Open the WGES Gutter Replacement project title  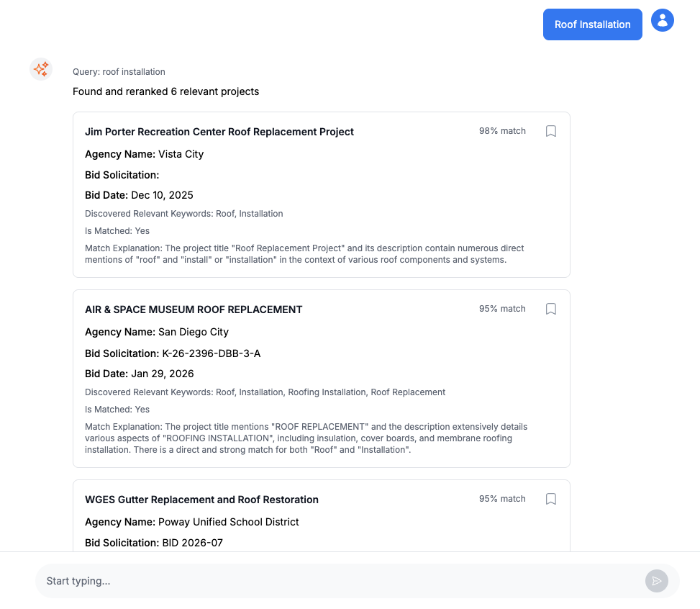click(x=201, y=499)
